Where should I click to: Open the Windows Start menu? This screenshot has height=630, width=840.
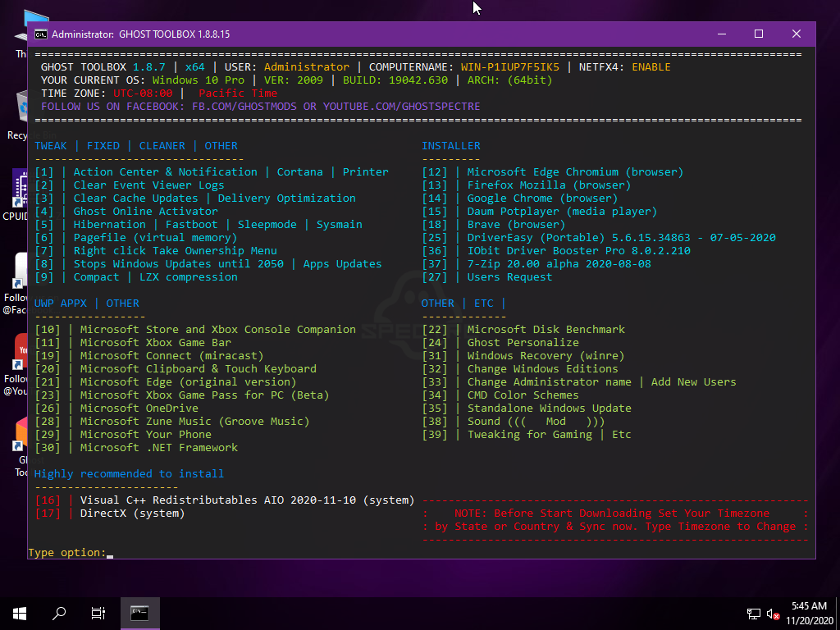click(20, 614)
